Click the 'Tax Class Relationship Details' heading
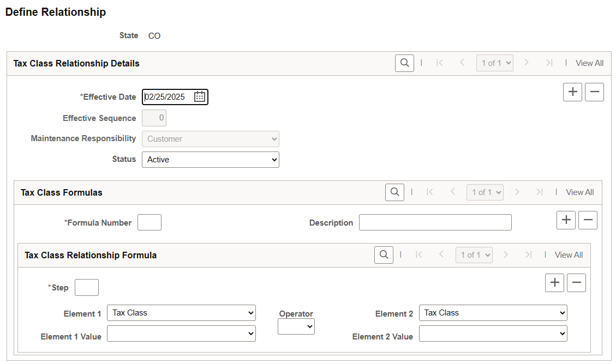Image resolution: width=616 pixels, height=364 pixels. (76, 64)
